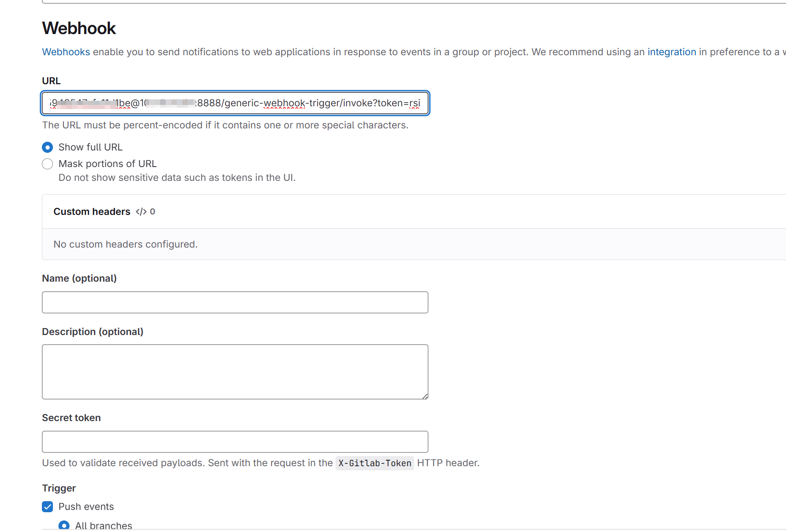Viewport: 786px width, 532px height.
Task: Choose the All branches radio button
Action: tap(64, 526)
